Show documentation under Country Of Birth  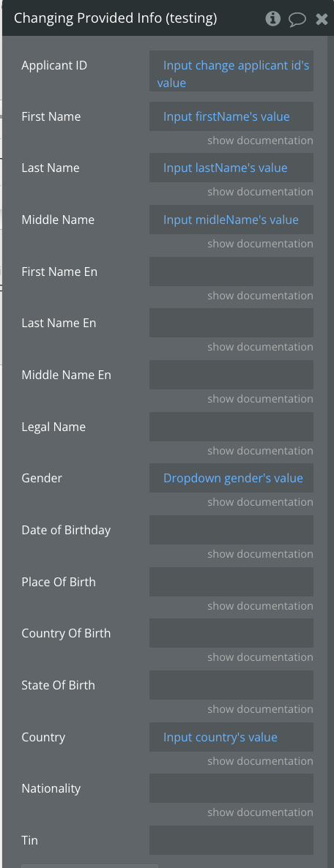click(x=260, y=657)
